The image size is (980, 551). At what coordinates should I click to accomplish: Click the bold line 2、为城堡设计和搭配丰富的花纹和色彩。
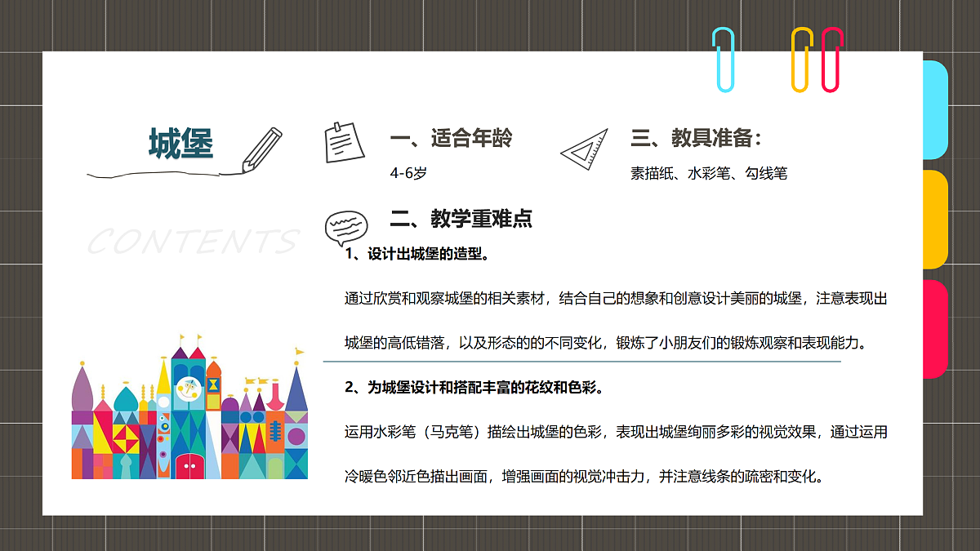coord(474,388)
